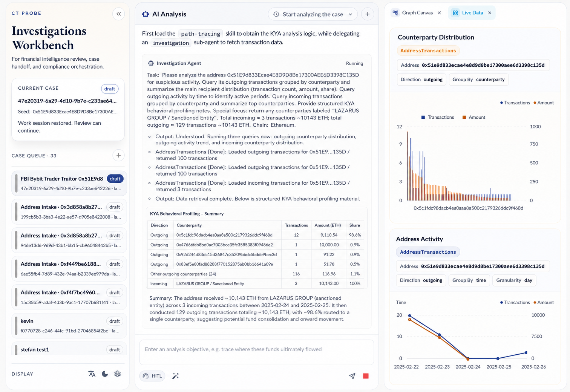Open Direction outgoing in Address Activity
This screenshot has height=392, width=570.
point(421,280)
